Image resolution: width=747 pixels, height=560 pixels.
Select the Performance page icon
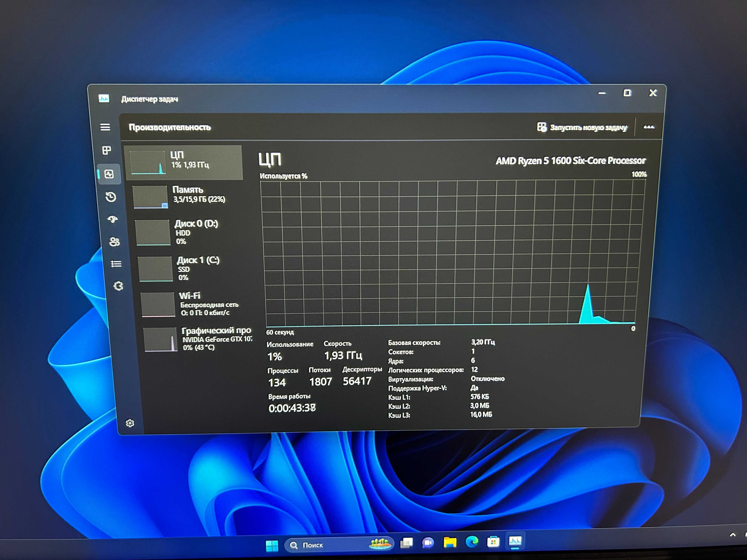click(109, 174)
